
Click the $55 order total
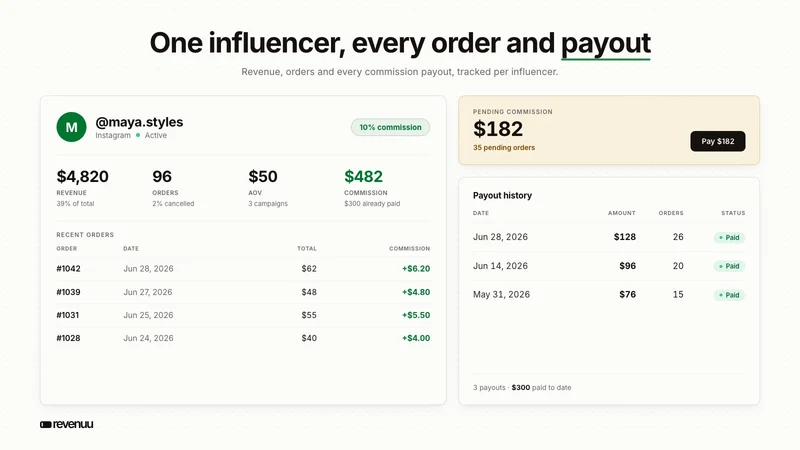click(x=309, y=315)
